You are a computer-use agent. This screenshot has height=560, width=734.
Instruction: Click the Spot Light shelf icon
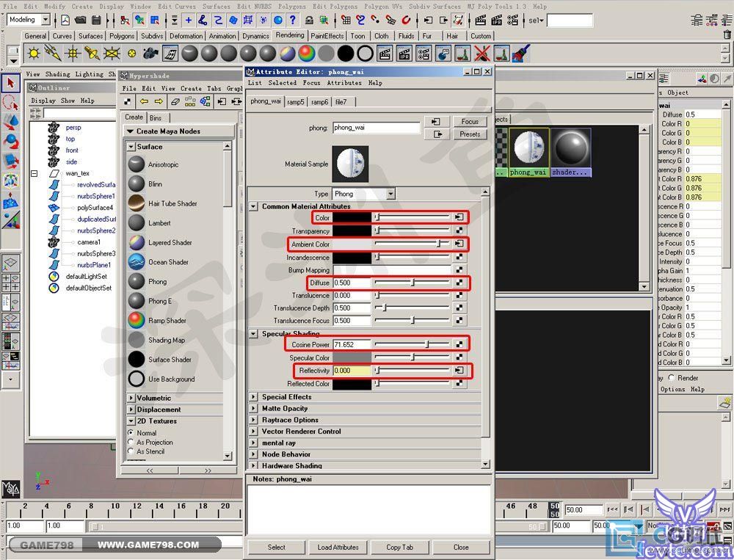(92, 54)
